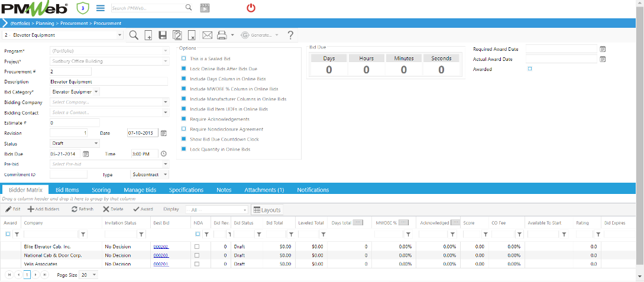Image resolution: width=644 pixels, height=282 pixels.
Task: Open the record selector '2 - Elevator Equipment' dropdown
Action: (120, 35)
